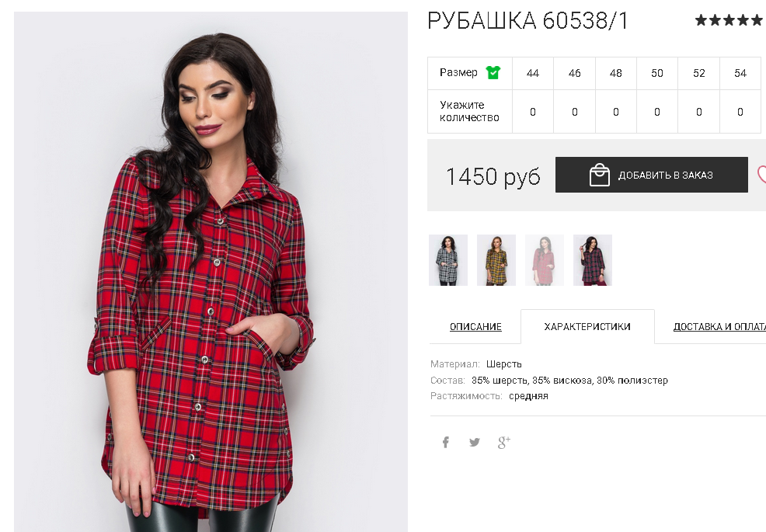
Task: Select the yellow plaid shirt thumbnail
Action: (496, 260)
